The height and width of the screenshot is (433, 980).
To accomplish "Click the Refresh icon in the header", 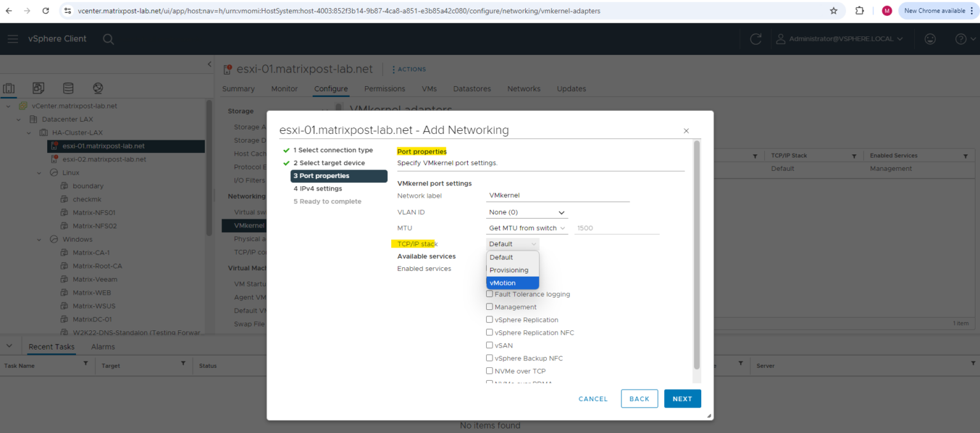I will click(755, 38).
